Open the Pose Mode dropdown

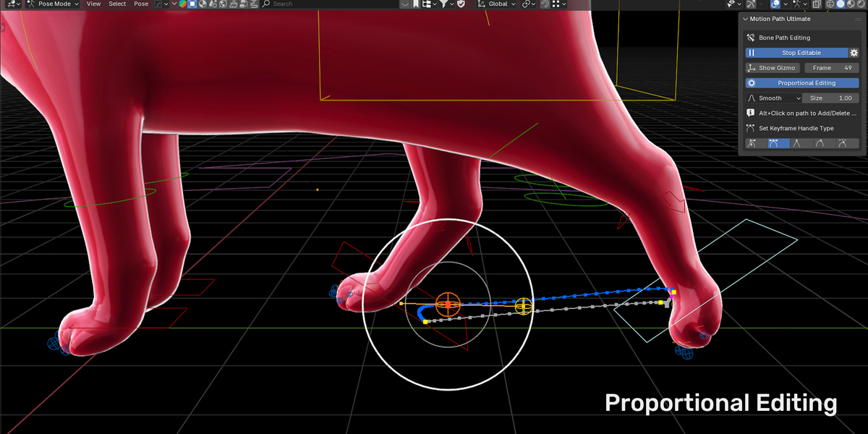point(54,4)
